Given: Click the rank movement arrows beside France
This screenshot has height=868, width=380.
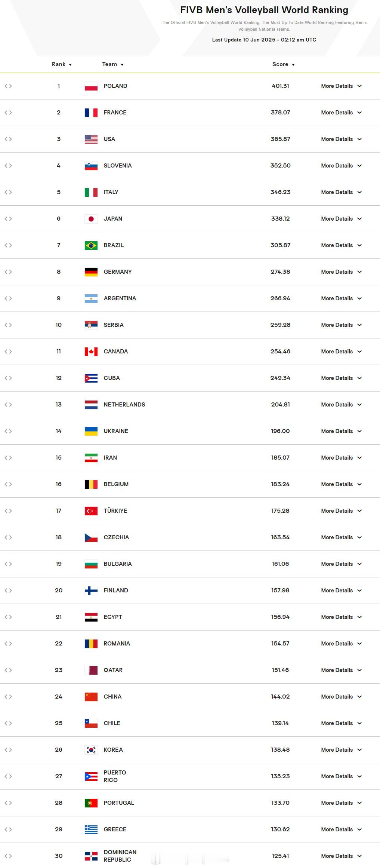Looking at the screenshot, I should (8, 113).
